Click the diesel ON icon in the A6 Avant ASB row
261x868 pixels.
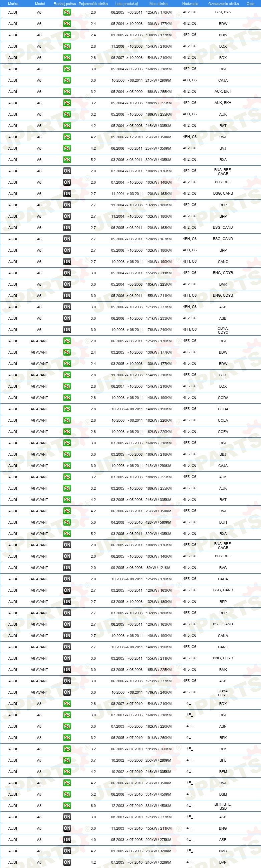click(x=67, y=681)
